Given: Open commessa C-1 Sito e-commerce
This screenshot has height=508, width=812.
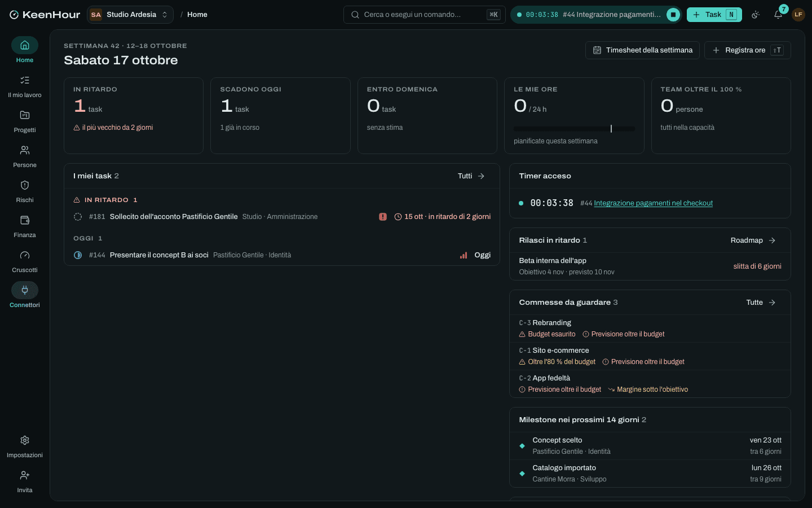Looking at the screenshot, I should pos(650,356).
